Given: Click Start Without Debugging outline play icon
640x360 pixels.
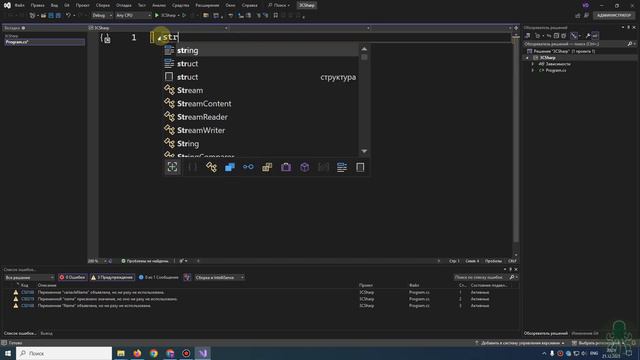Looking at the screenshot, I should (184, 15).
